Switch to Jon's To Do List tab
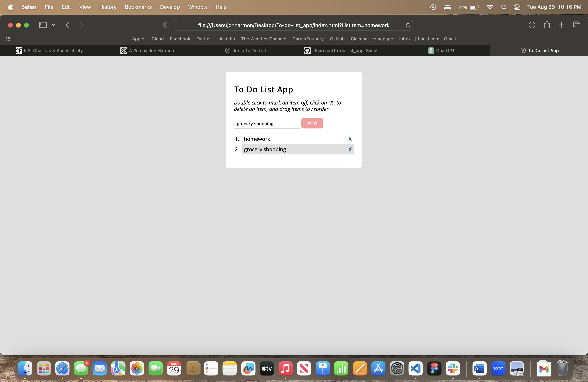 pos(245,51)
